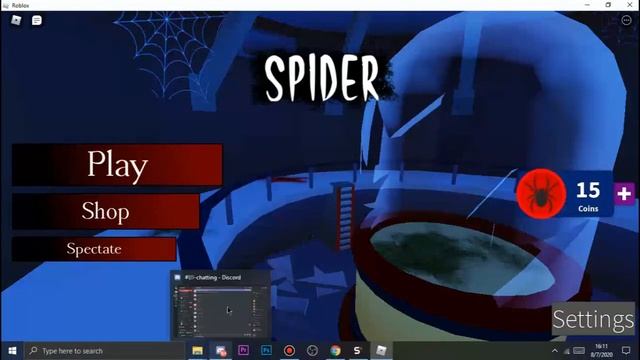Open the red record app on taskbar
The image size is (640, 360).
tap(289, 351)
